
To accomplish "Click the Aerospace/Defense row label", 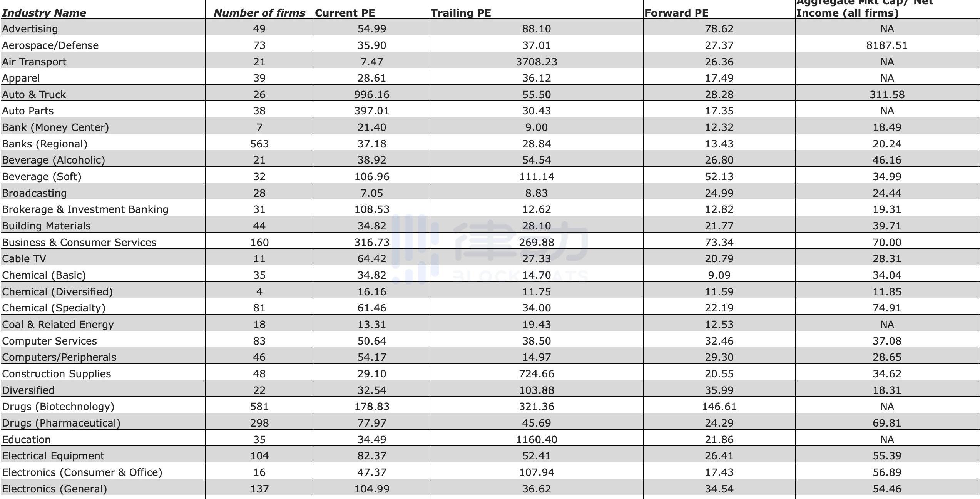I will [50, 45].
